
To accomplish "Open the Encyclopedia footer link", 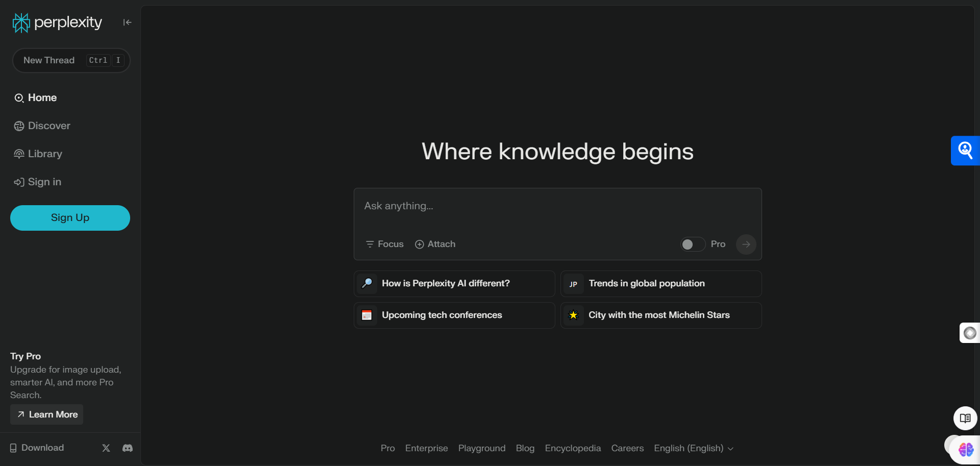I will tap(573, 448).
